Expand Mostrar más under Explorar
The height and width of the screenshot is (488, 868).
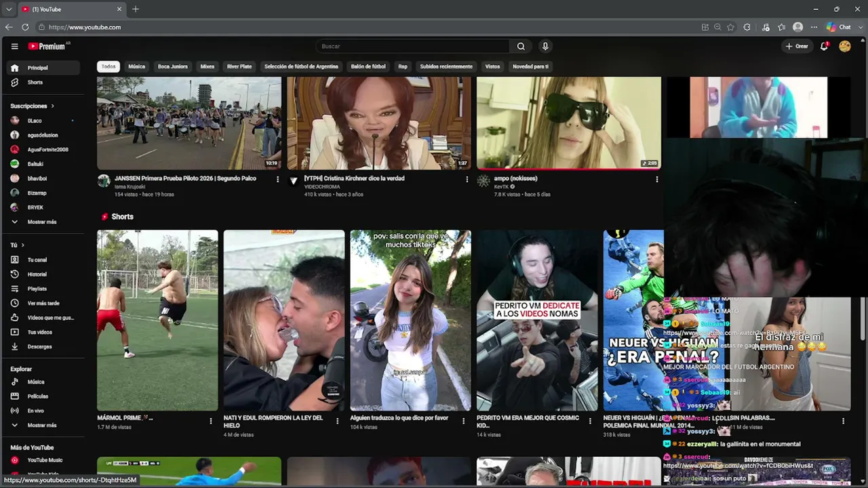(42, 425)
